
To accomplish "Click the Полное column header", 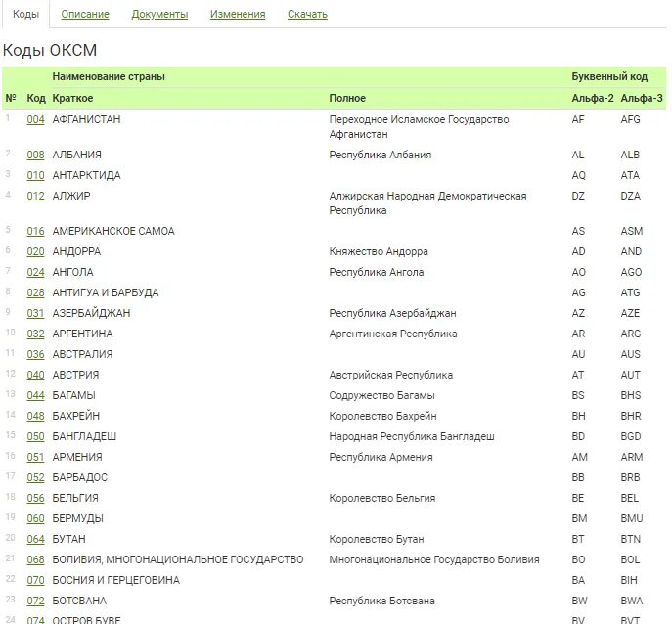I will (347, 98).
